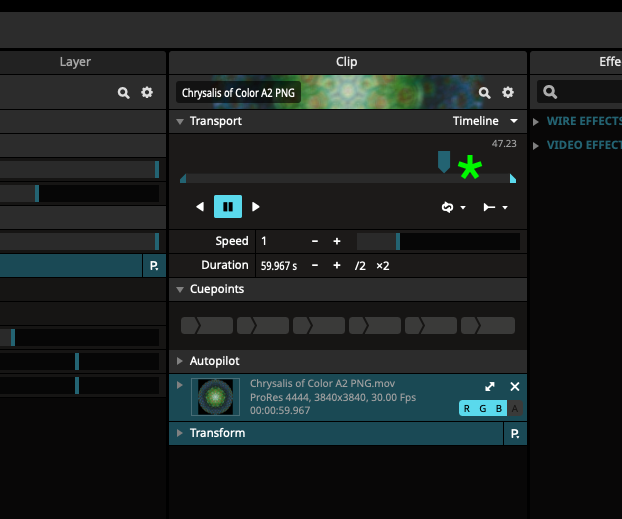
Task: Halve the duration with the /2 button
Action: pyautogui.click(x=361, y=266)
